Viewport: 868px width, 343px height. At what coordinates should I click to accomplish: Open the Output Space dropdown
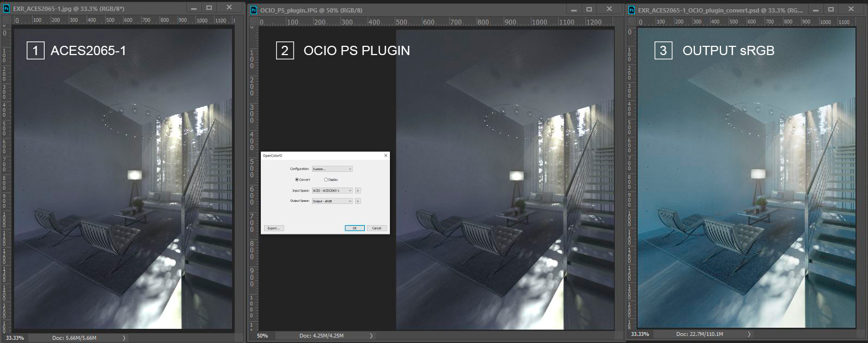(x=332, y=201)
